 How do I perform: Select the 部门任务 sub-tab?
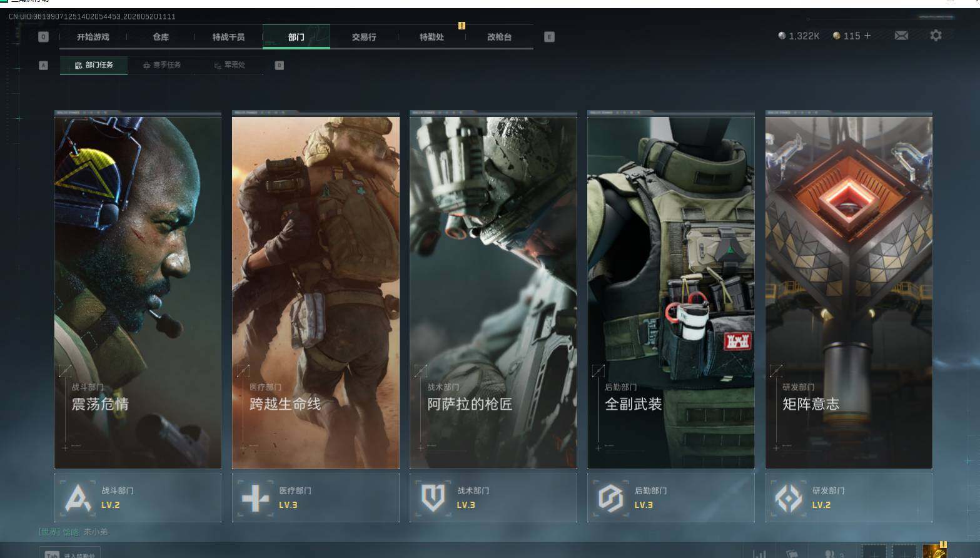pyautogui.click(x=94, y=65)
